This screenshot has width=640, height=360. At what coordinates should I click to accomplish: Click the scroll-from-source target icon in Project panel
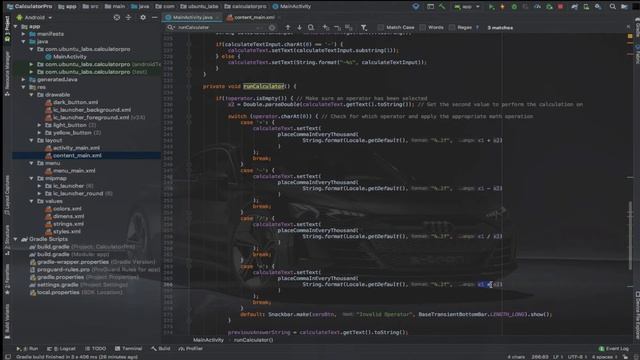(x=117, y=18)
